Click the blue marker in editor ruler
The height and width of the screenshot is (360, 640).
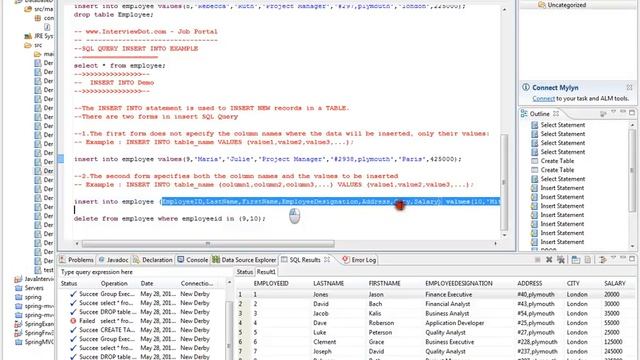click(x=61, y=159)
